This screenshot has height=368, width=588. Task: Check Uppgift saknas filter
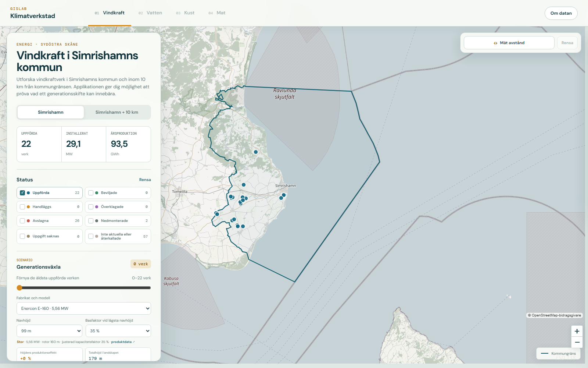[22, 236]
